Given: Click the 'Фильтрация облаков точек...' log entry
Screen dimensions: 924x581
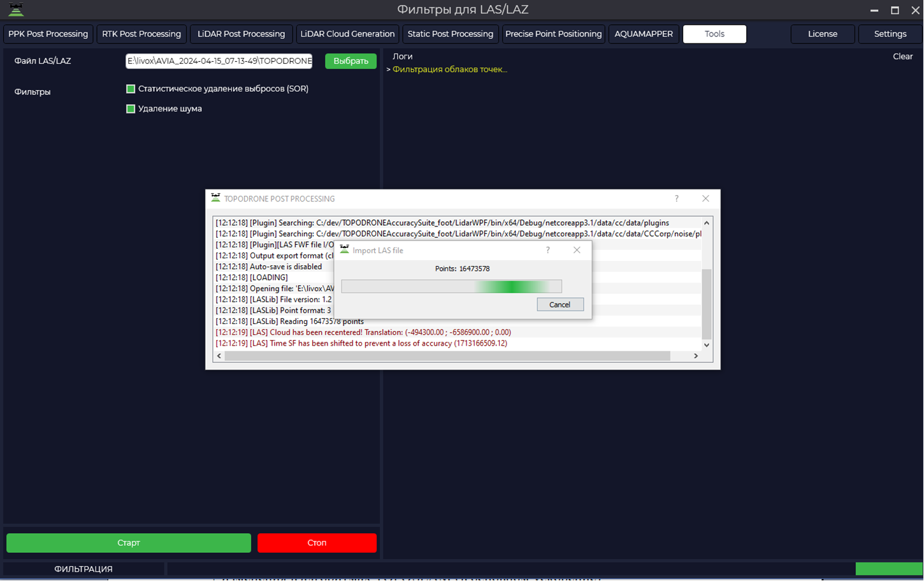Looking at the screenshot, I should [x=450, y=70].
